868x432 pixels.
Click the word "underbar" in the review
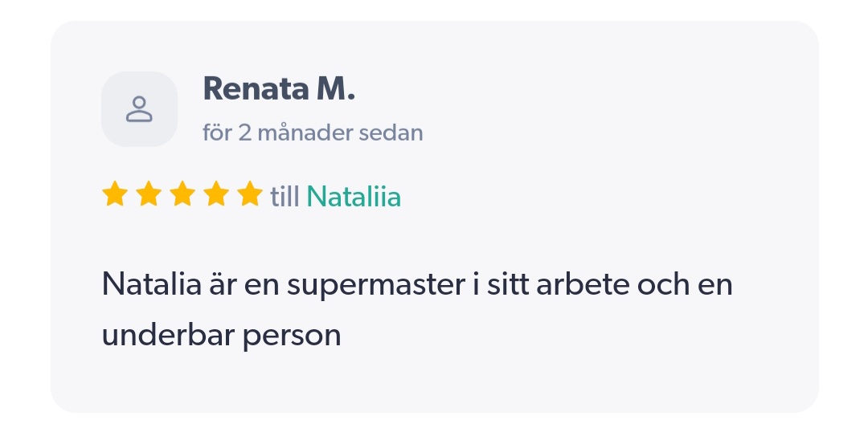point(153,334)
